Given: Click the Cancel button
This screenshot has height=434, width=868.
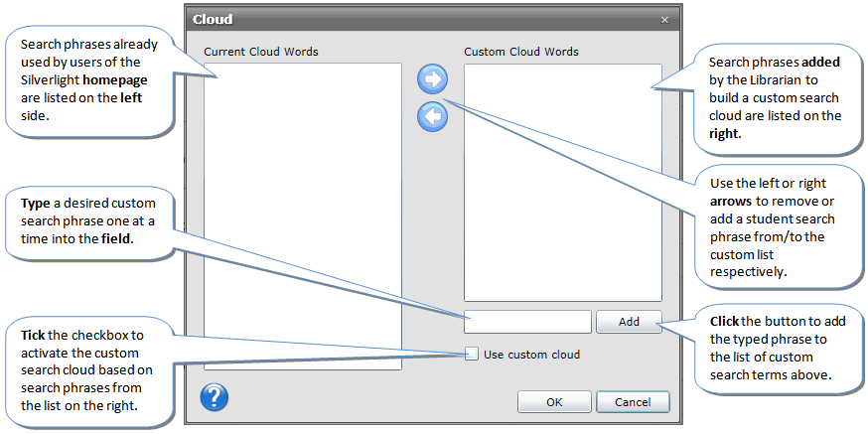Looking at the screenshot, I should [633, 402].
